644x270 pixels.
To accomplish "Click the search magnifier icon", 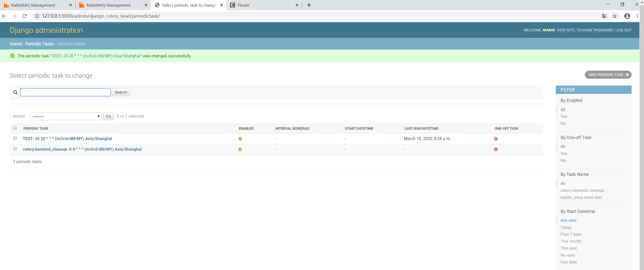I will tap(15, 92).
